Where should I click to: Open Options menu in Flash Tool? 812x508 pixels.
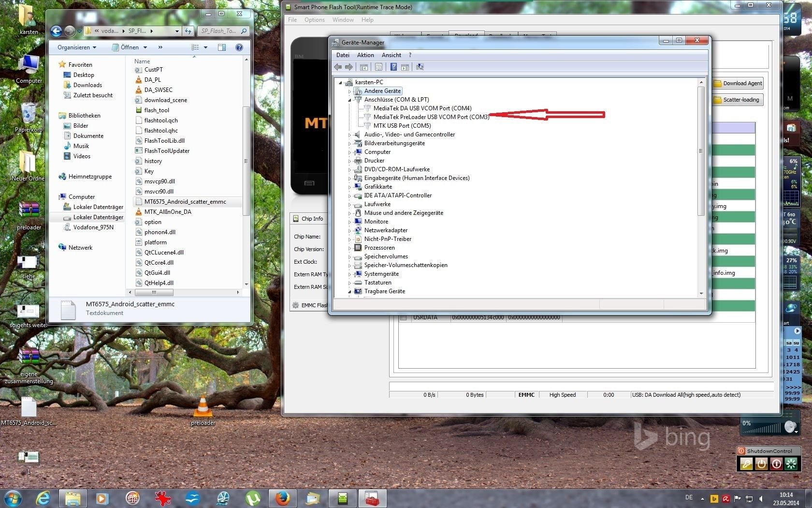(x=315, y=20)
